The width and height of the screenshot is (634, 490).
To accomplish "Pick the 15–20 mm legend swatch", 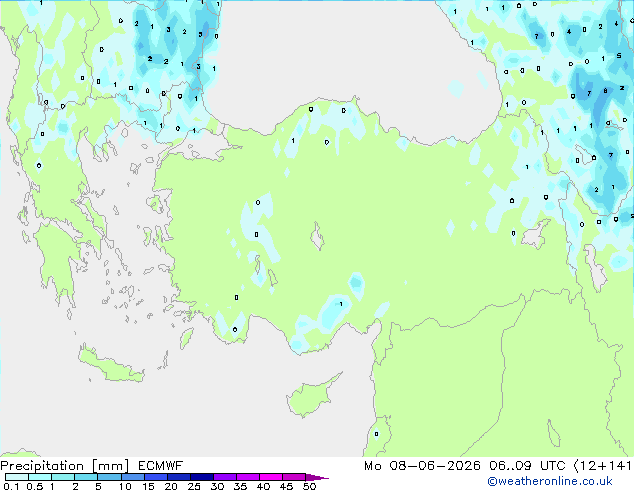I will point(155,477).
